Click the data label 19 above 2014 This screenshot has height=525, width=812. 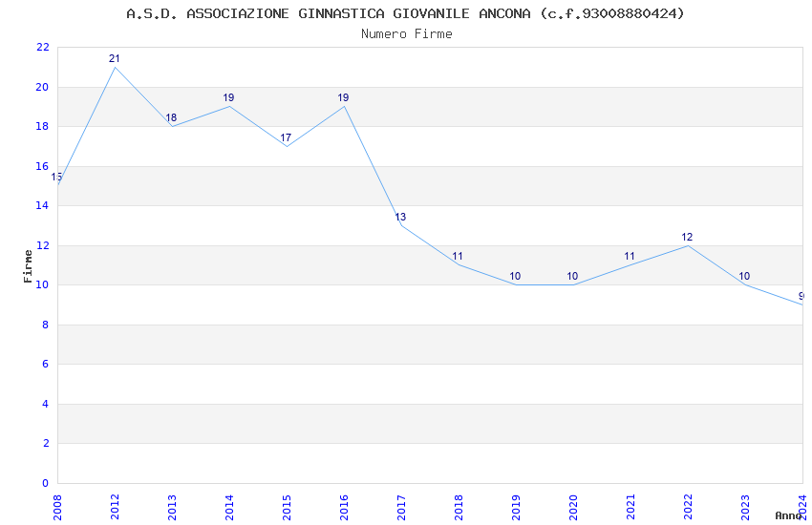pyautogui.click(x=228, y=97)
